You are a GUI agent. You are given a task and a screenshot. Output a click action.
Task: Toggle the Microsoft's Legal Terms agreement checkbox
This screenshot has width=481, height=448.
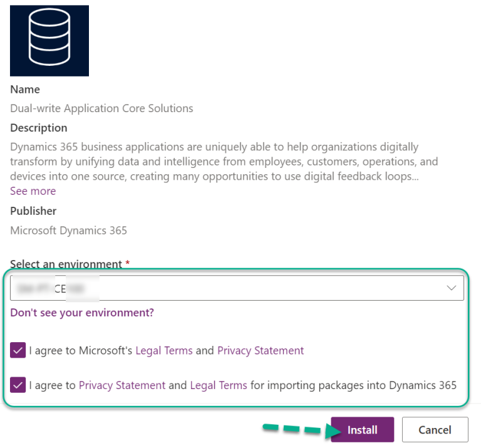click(18, 350)
